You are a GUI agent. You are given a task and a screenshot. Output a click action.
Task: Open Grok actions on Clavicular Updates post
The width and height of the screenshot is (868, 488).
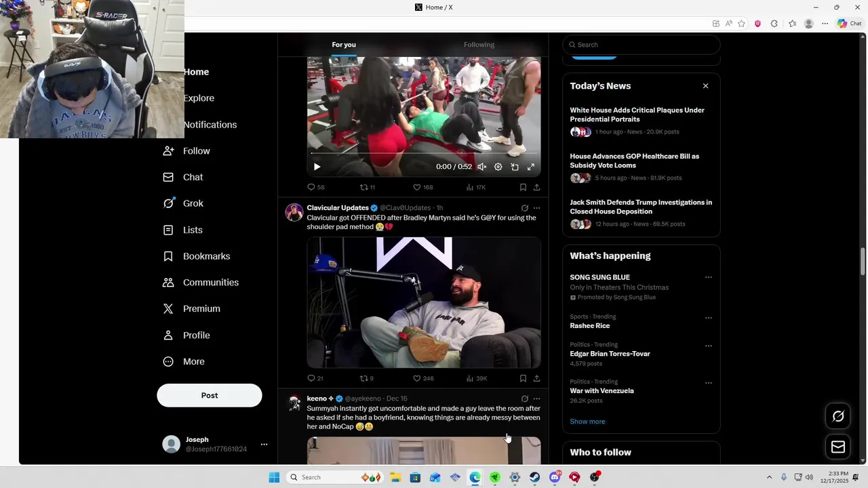click(524, 208)
